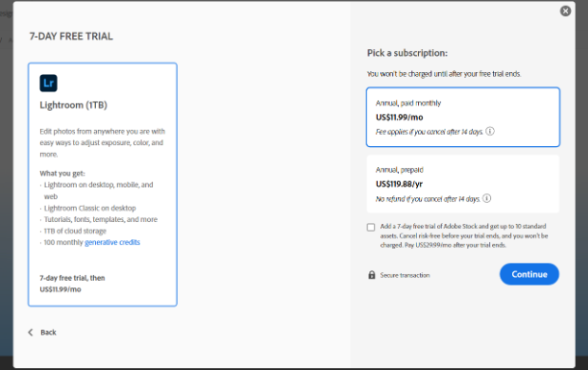Enable Adobe Stock free trial checkbox
Image resolution: width=588 pixels, height=370 pixels.
(x=370, y=228)
